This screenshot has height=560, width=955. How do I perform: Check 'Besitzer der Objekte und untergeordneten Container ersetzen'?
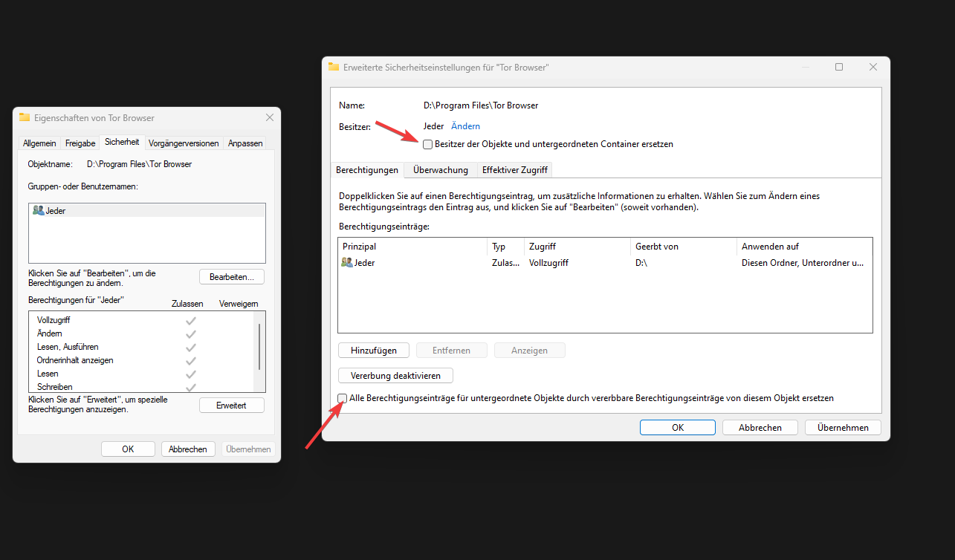[427, 145]
